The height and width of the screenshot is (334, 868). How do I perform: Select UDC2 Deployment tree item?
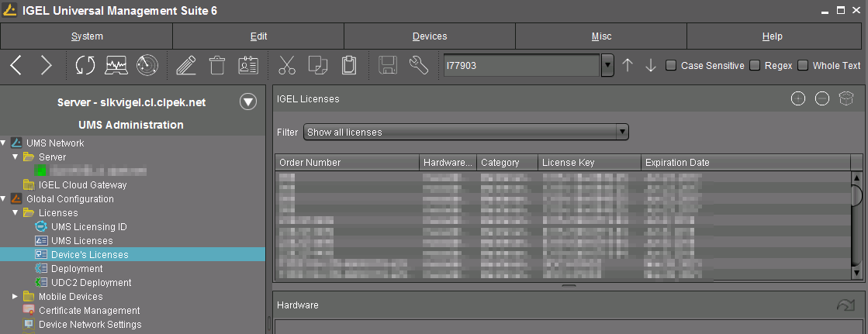[92, 283]
